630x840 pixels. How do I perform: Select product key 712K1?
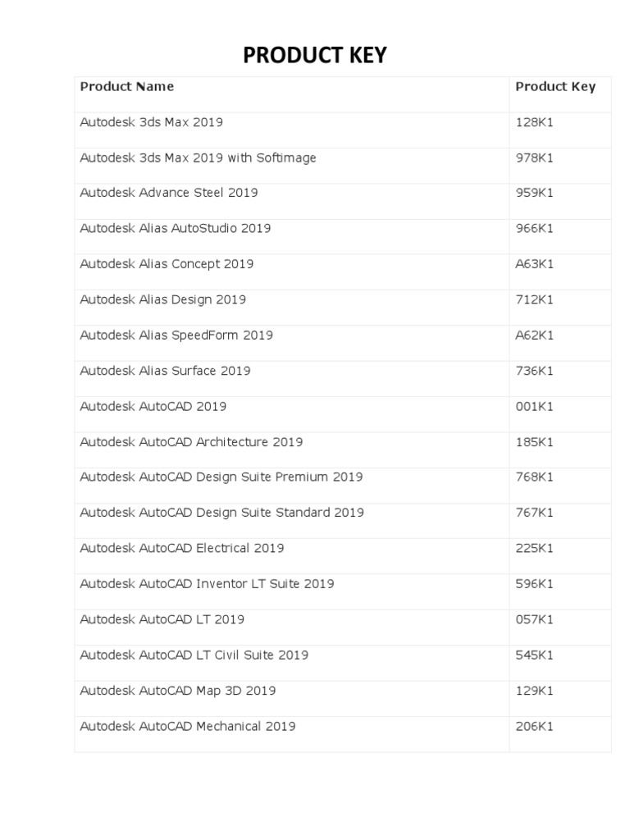pyautogui.click(x=534, y=299)
